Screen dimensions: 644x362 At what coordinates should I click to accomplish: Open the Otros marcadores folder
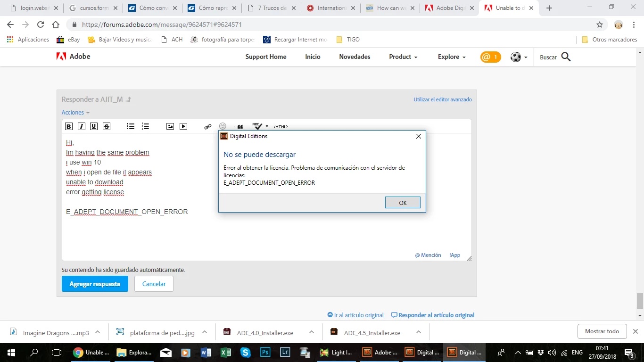pyautogui.click(x=609, y=40)
